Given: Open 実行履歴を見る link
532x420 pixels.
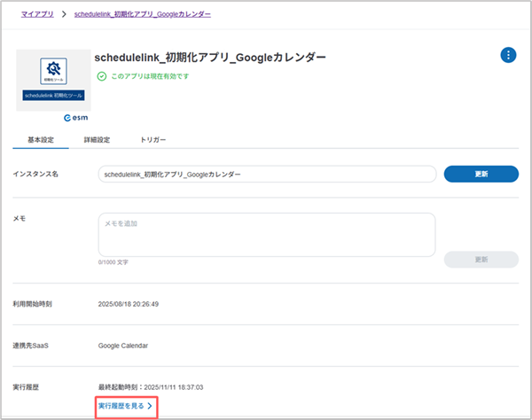Looking at the screenshot, I should point(126,406).
